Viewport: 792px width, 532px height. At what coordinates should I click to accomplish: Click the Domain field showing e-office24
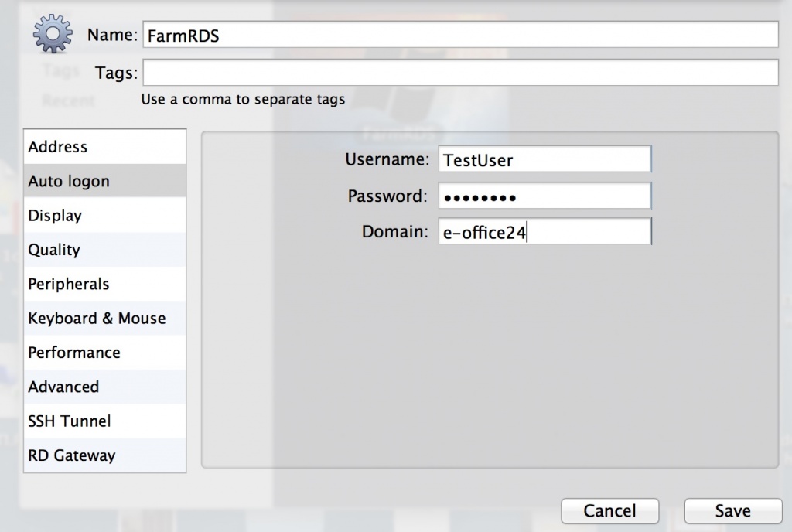(x=545, y=231)
